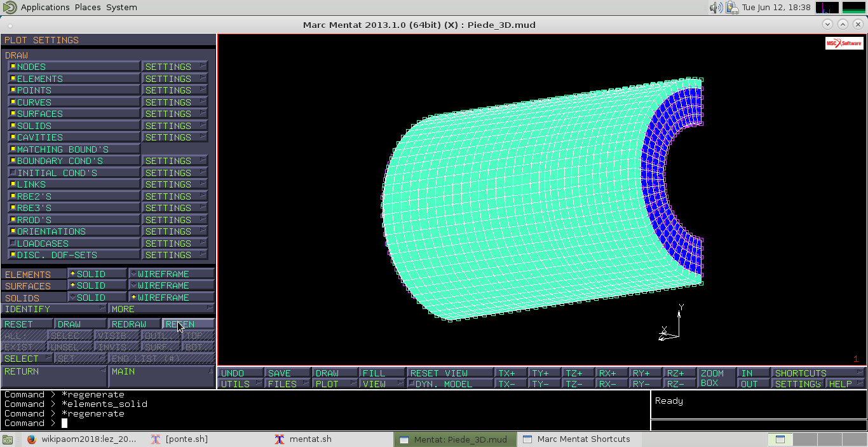The width and height of the screenshot is (868, 447).
Task: Click the REGEN button
Action: pyautogui.click(x=188, y=324)
